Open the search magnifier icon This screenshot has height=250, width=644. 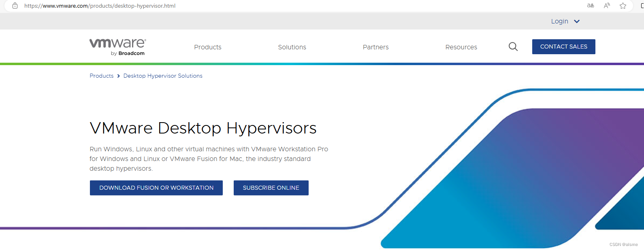tap(513, 47)
